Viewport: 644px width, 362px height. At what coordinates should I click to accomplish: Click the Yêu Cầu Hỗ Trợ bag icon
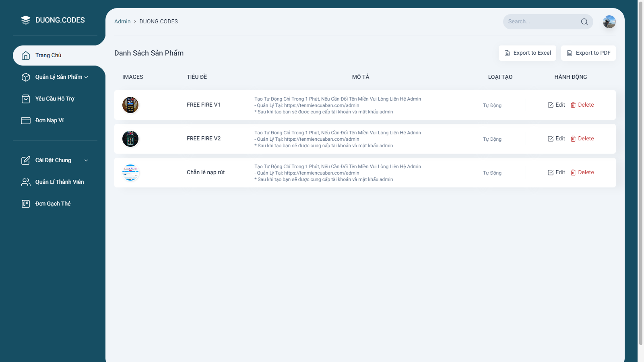click(26, 99)
